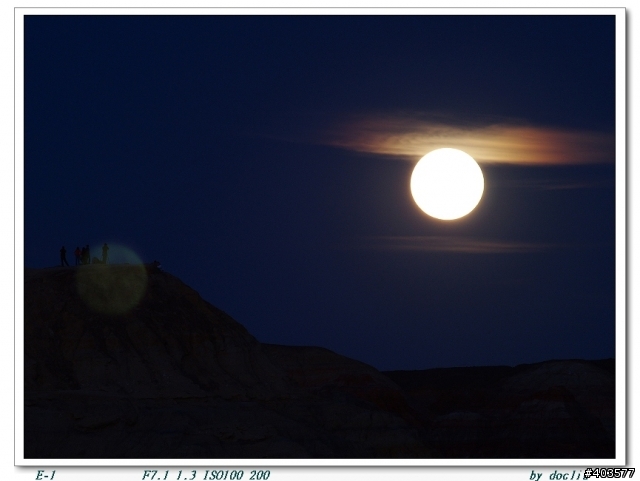Click the "F7.1 1.3 ISO100 200" exposure caption

pyautogui.click(x=206, y=475)
